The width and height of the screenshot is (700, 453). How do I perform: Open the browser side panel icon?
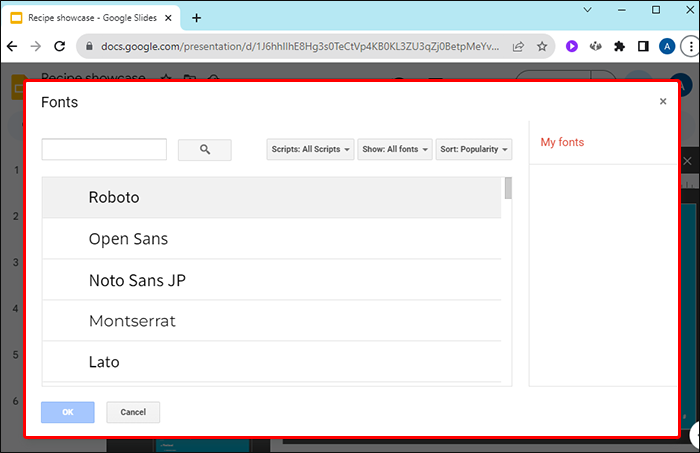(643, 46)
